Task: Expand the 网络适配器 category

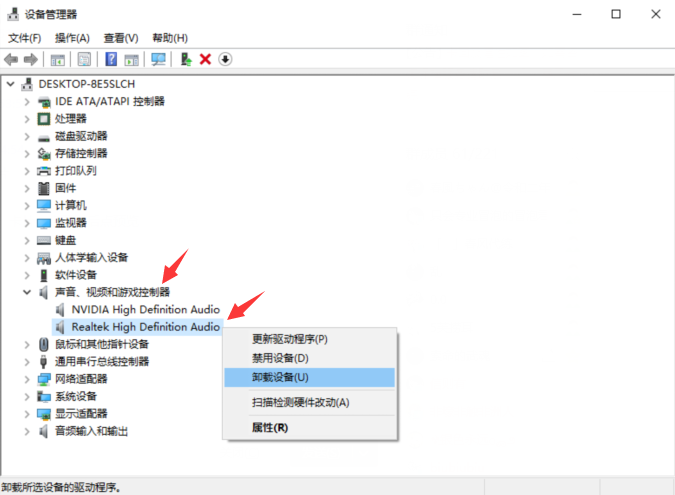Action: 27,379
